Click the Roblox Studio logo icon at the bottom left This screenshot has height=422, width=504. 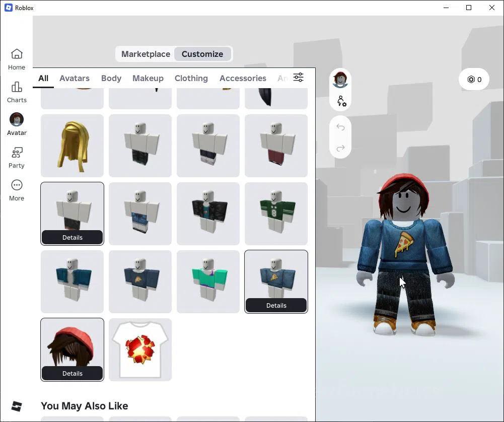[x=17, y=406]
